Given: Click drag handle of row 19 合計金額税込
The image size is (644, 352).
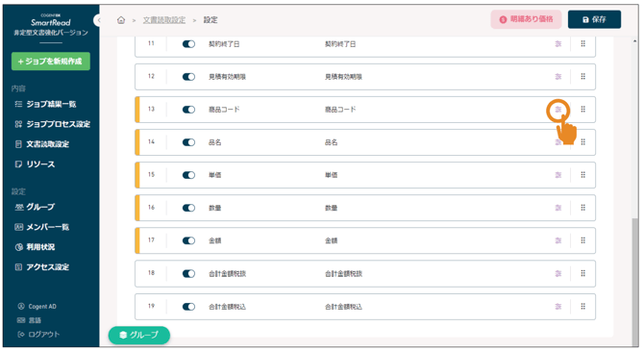Looking at the screenshot, I should [x=582, y=307].
